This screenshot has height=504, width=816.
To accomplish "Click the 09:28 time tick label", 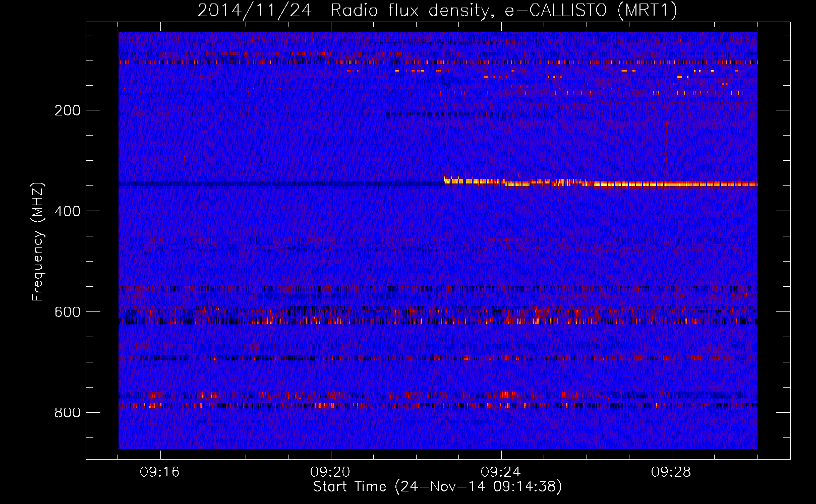I will [x=671, y=472].
